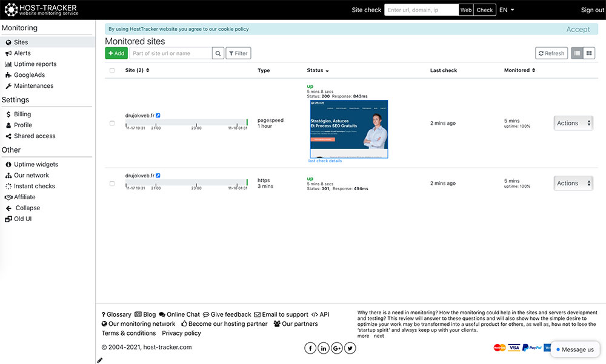This screenshot has width=606, height=364.
Task: Click the site url or name search field
Action: 171,53
